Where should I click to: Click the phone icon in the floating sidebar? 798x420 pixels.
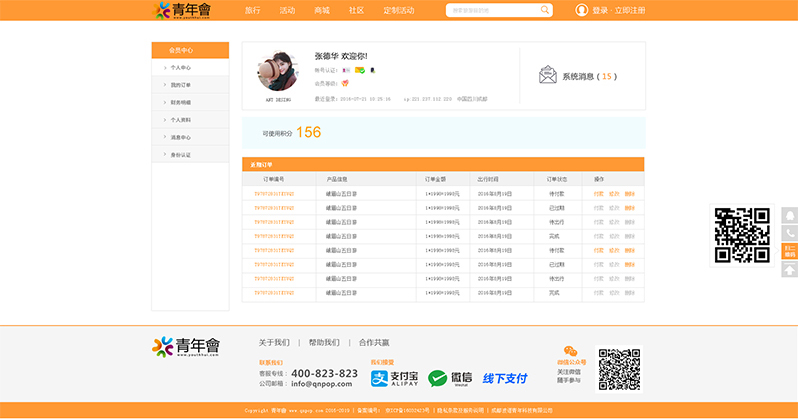coord(789,233)
